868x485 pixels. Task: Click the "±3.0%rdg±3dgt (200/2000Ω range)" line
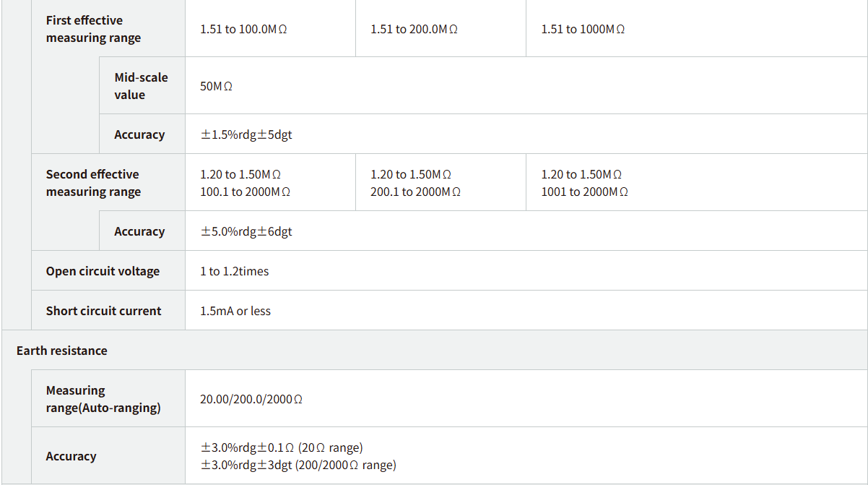[298, 465]
